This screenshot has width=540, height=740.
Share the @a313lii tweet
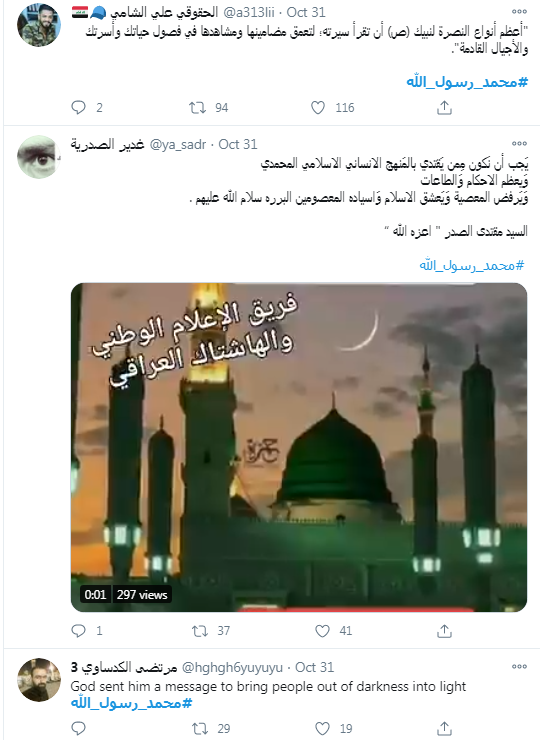click(x=444, y=108)
